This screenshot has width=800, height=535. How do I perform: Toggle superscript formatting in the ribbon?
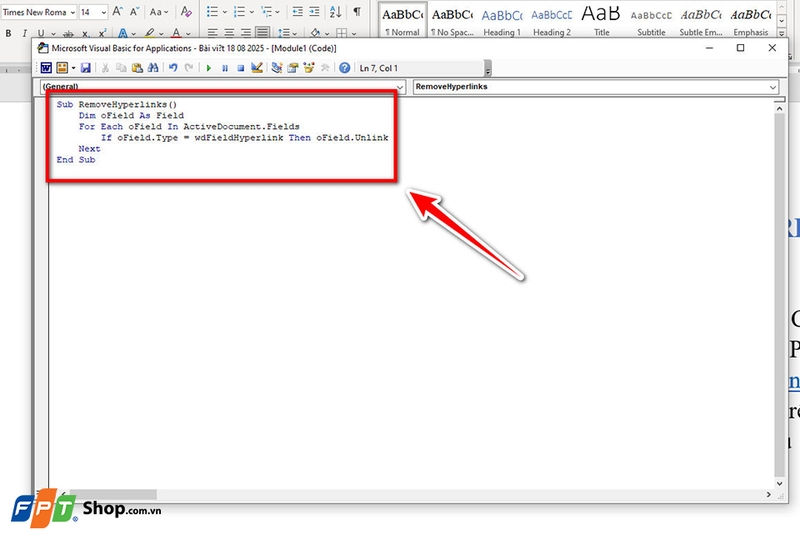(101, 33)
